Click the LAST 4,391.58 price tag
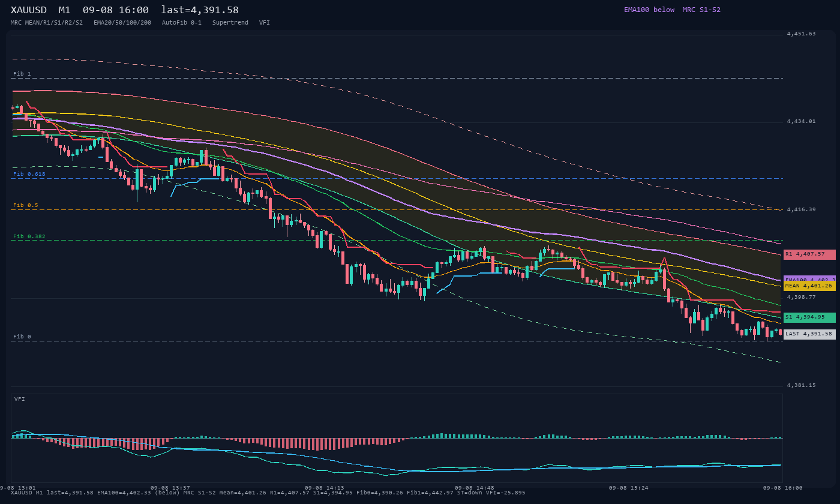 [809, 334]
